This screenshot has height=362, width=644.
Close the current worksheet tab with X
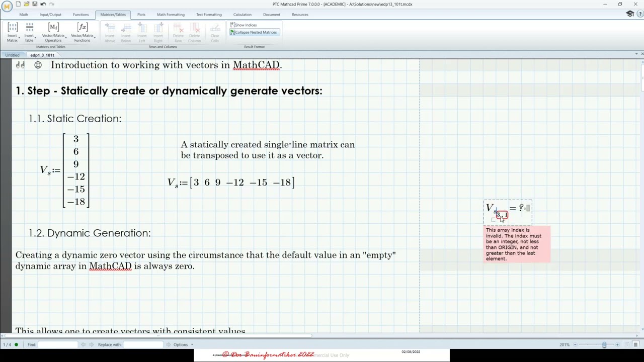coord(641,54)
